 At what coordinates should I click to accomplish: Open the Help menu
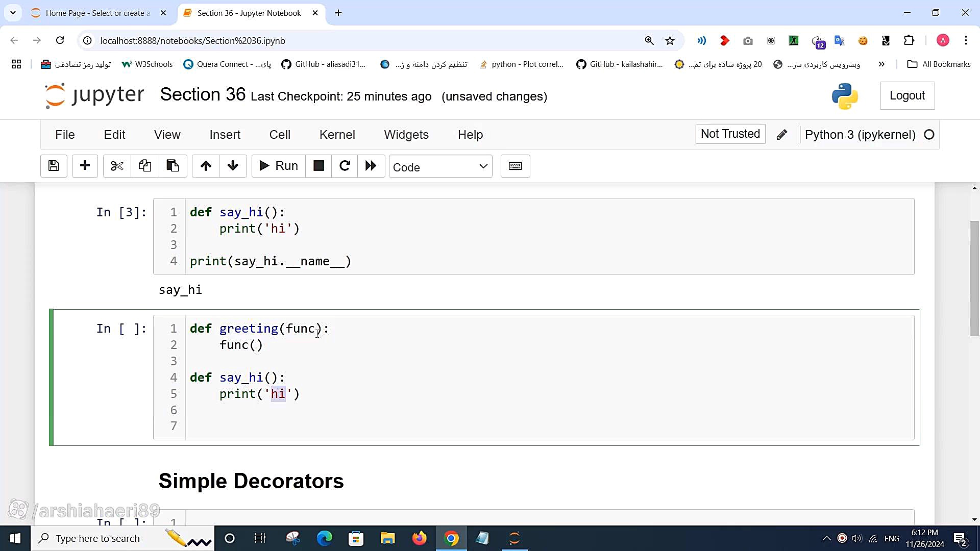tap(470, 135)
